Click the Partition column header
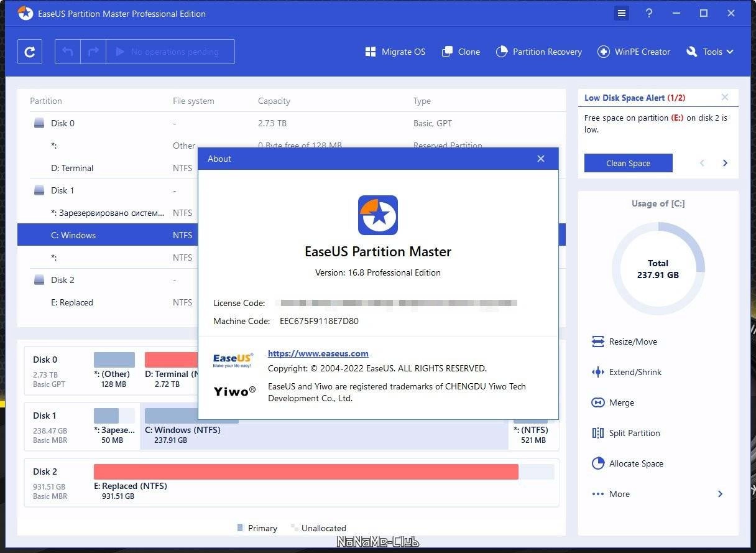The width and height of the screenshot is (756, 553). 46,101
